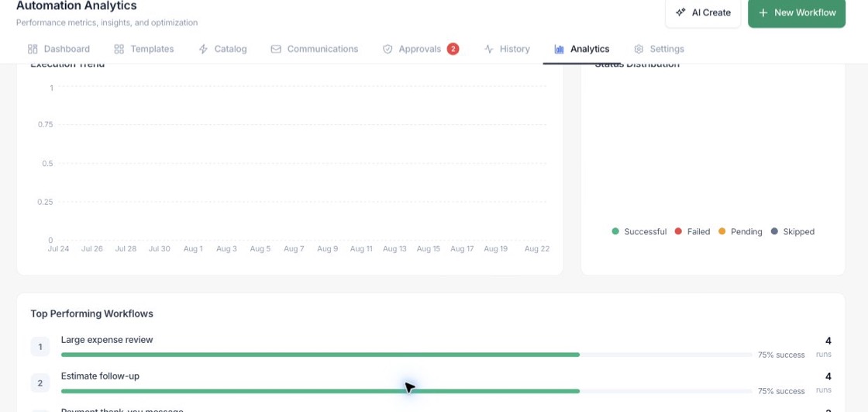This screenshot has height=412, width=868.
Task: Click the Large expense review progress bar
Action: tap(406, 355)
